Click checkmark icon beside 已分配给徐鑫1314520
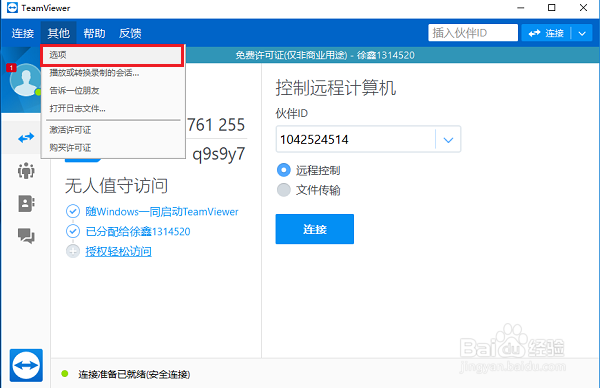 click(x=73, y=231)
